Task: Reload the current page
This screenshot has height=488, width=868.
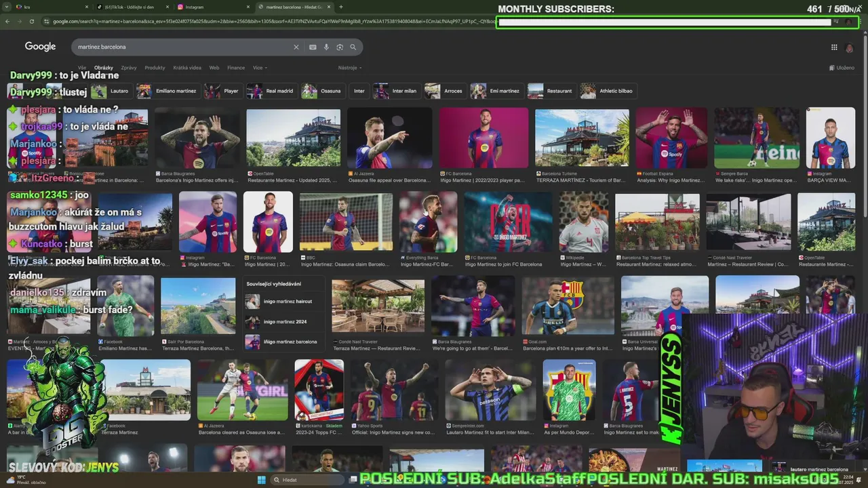Action: point(32,22)
